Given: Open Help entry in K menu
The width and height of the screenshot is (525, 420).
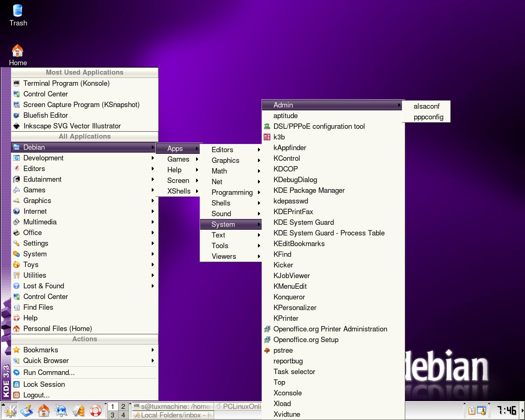Looking at the screenshot, I should (84, 318).
